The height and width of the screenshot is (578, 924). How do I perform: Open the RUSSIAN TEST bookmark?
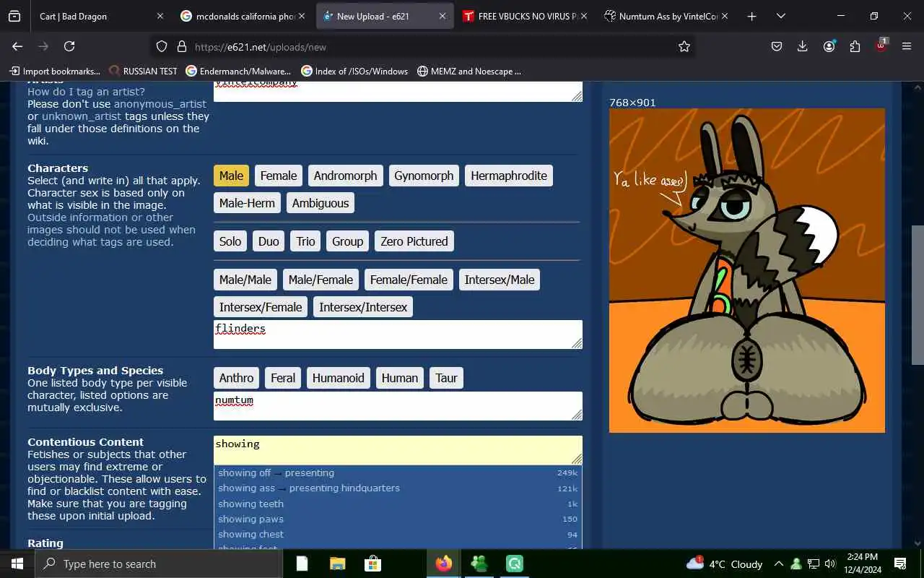[143, 71]
